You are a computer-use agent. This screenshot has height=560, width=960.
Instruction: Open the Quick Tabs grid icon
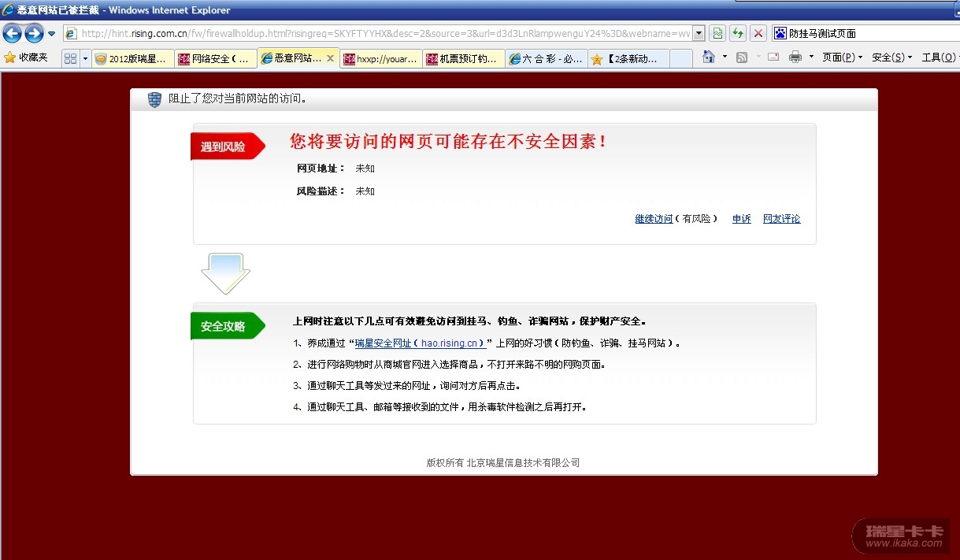70,58
